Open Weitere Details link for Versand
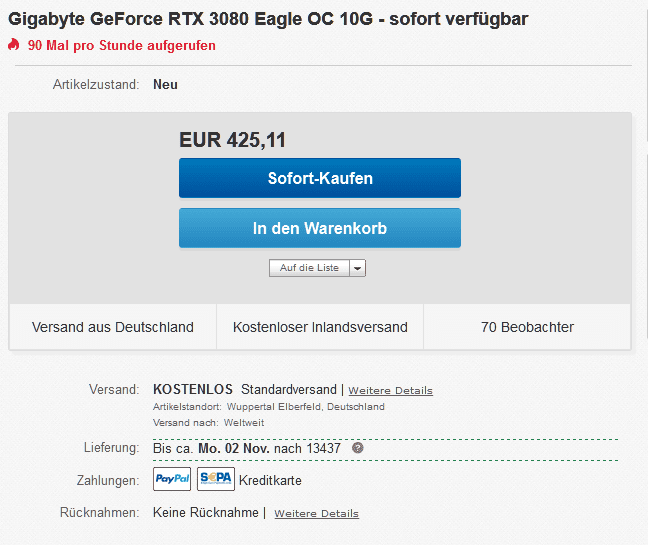648x545 pixels. (390, 390)
